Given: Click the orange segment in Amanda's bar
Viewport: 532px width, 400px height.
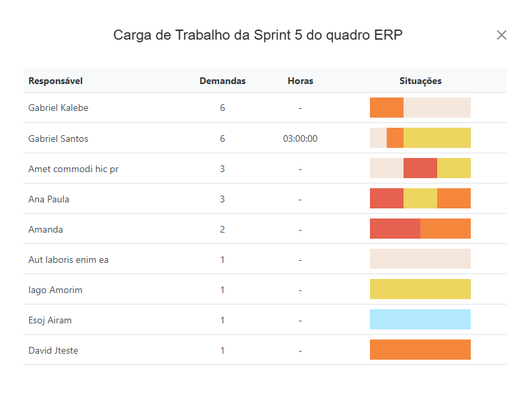Looking at the screenshot, I should pos(445,229).
